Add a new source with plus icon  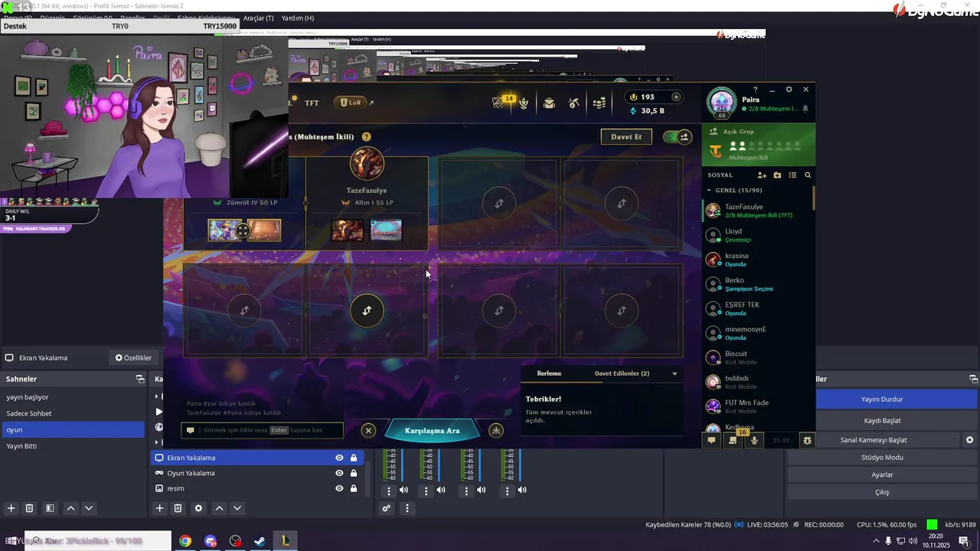pos(159,508)
